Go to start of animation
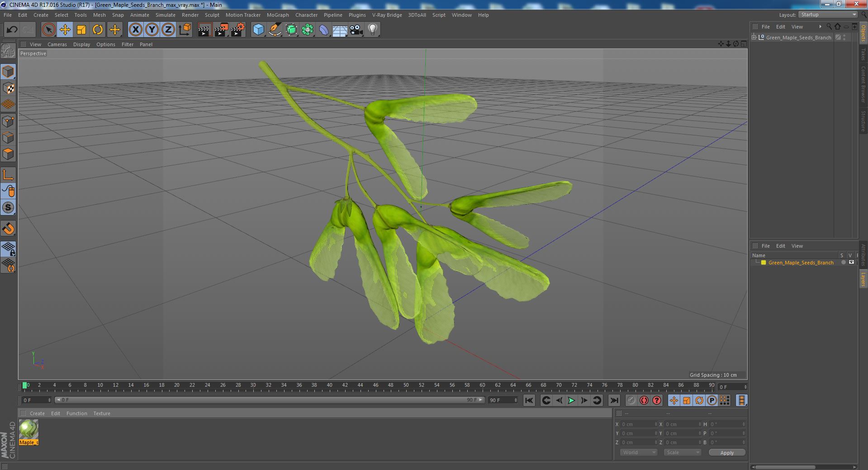Image resolution: width=868 pixels, height=470 pixels. [529, 400]
